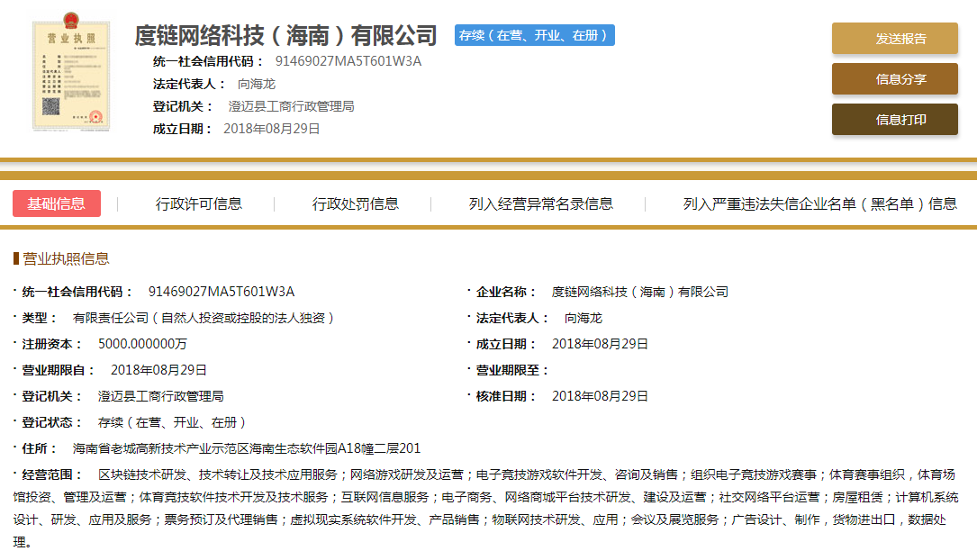The height and width of the screenshot is (560, 977).
Task: Open the 行政处罚信息 tab
Action: [x=356, y=203]
